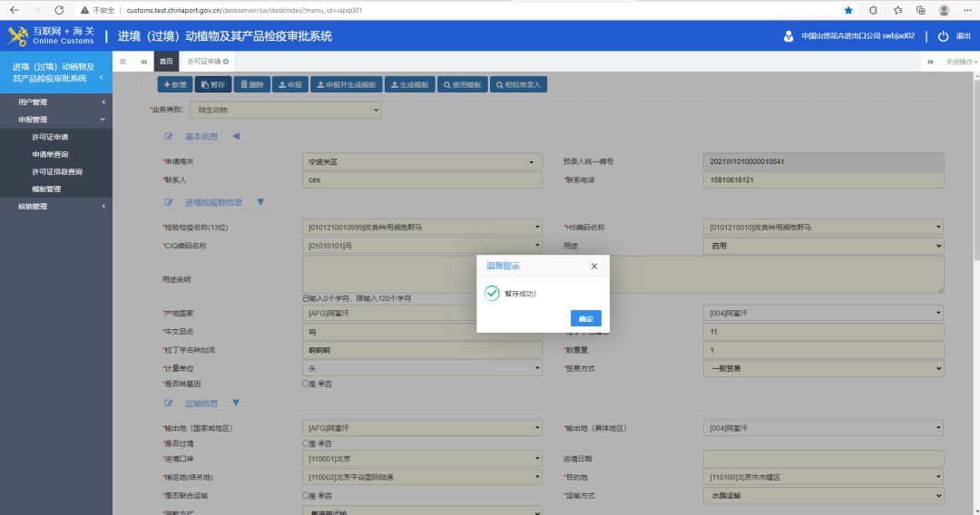Open the 贸易方式 dropdown
The width and height of the screenshot is (980, 515).
click(823, 368)
